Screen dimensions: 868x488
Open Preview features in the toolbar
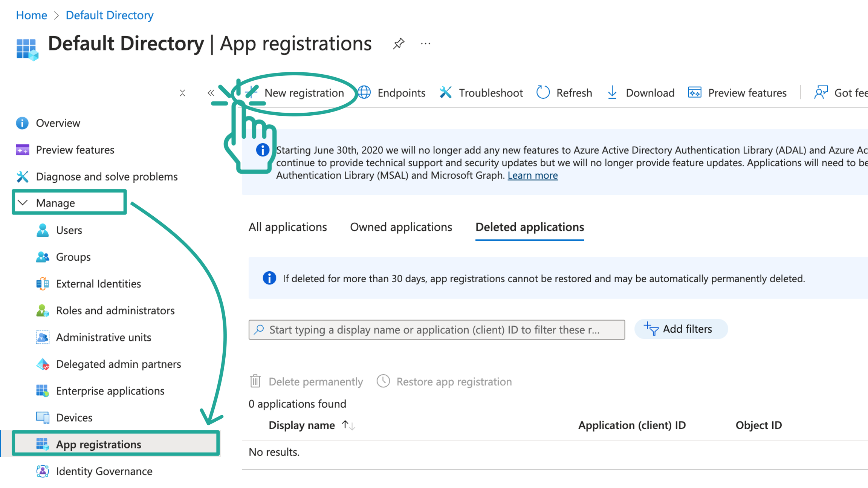tap(737, 93)
